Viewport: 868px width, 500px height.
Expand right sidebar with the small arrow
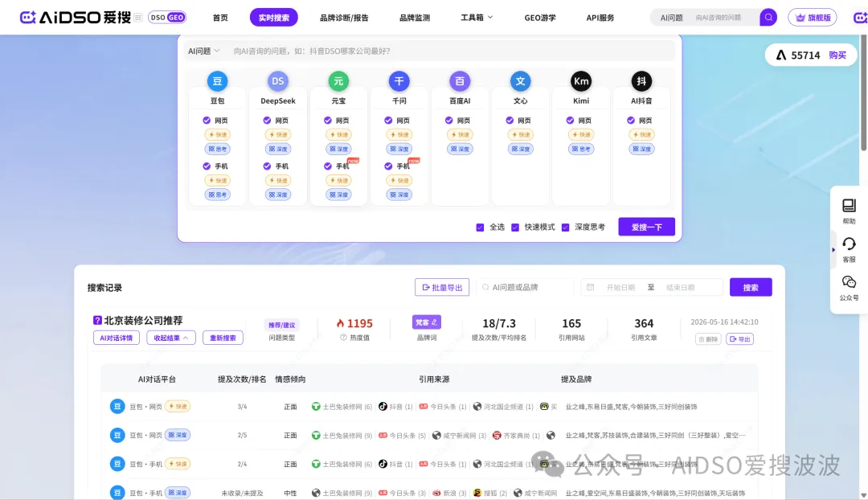[833, 250]
